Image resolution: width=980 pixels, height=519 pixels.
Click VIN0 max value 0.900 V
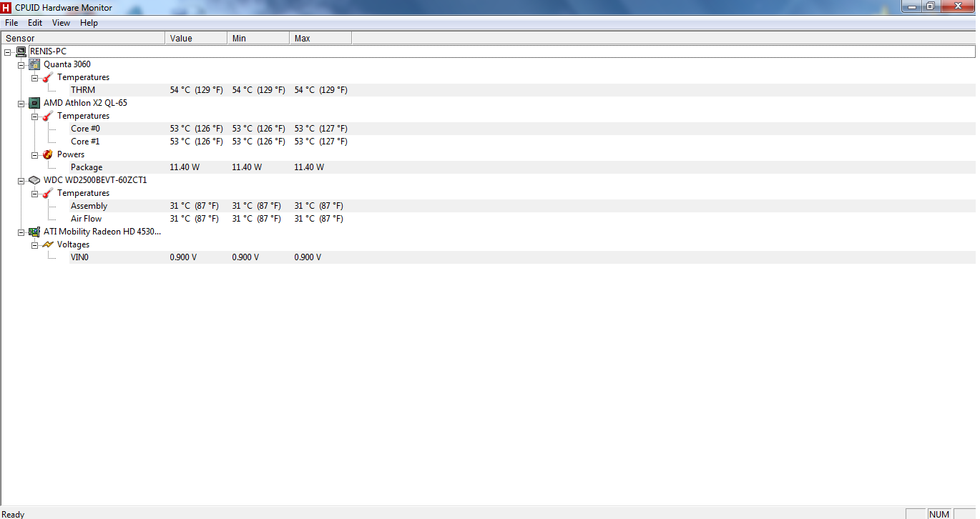click(x=308, y=257)
